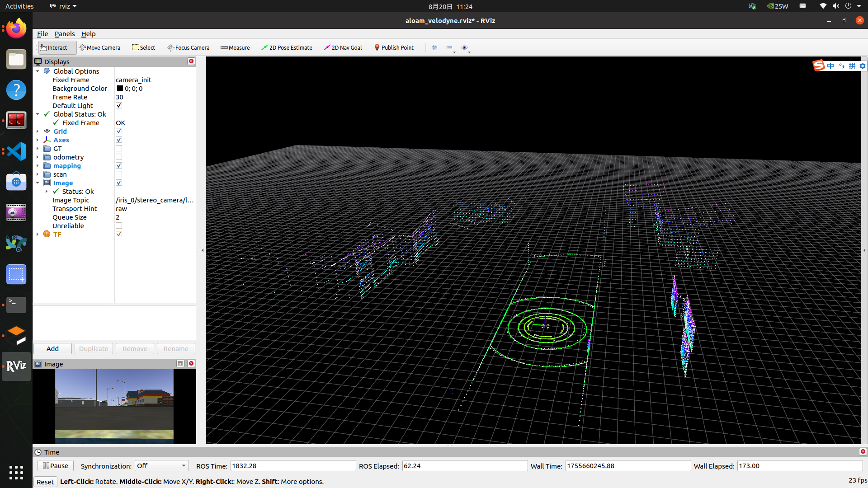Click the Add display button
The image size is (868, 488).
(52, 349)
